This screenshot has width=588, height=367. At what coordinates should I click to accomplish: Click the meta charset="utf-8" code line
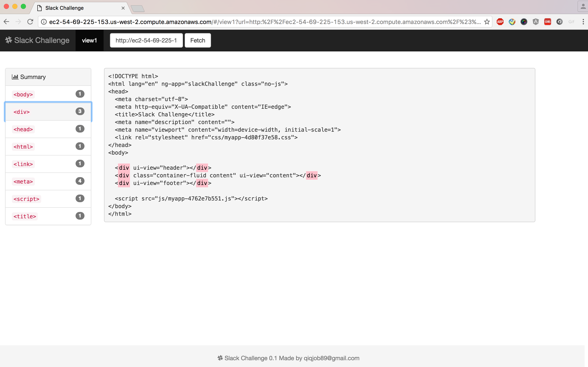pos(151,99)
